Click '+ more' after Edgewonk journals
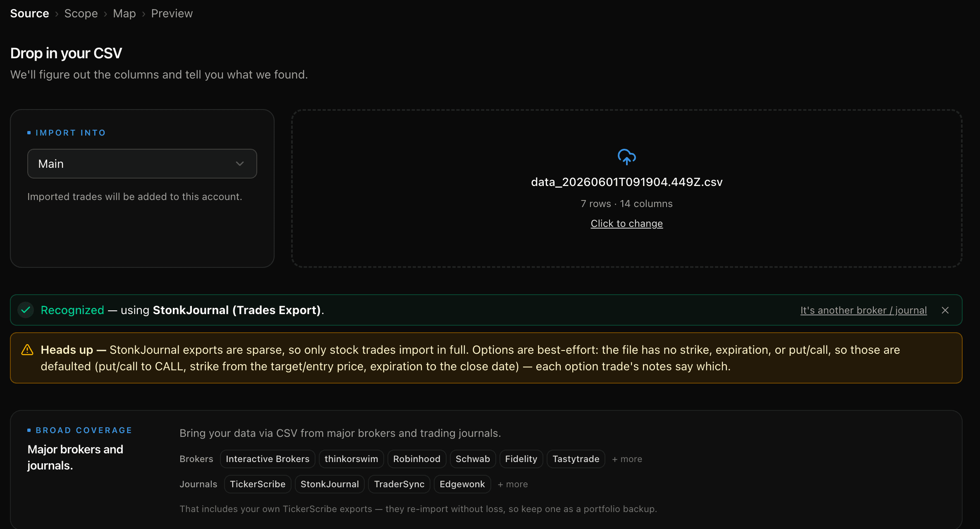980x529 pixels. pyautogui.click(x=513, y=484)
